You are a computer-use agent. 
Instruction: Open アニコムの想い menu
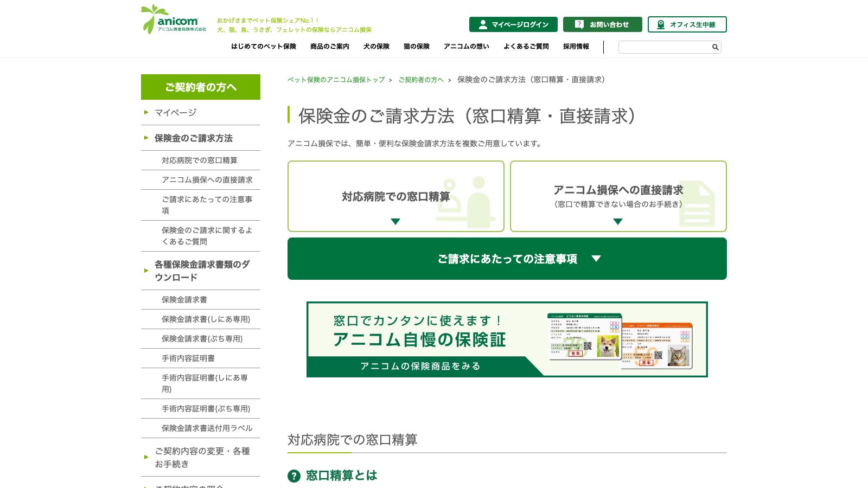[467, 47]
